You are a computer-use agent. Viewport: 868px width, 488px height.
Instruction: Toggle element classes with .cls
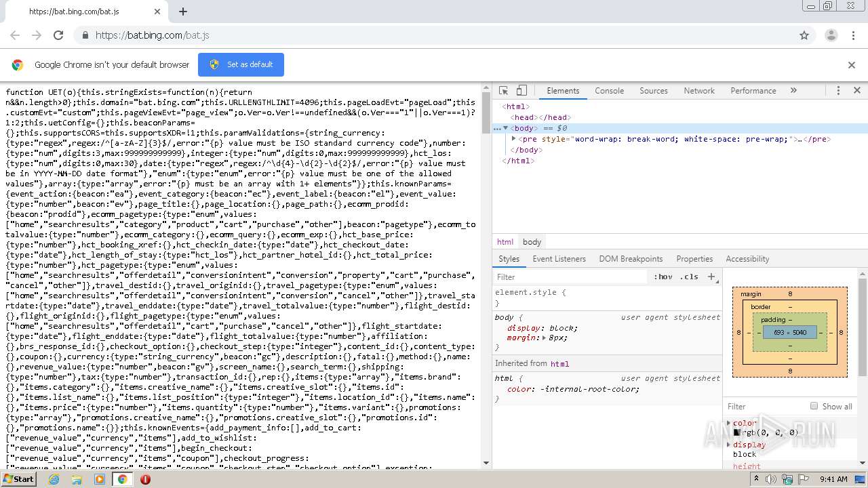click(x=690, y=277)
